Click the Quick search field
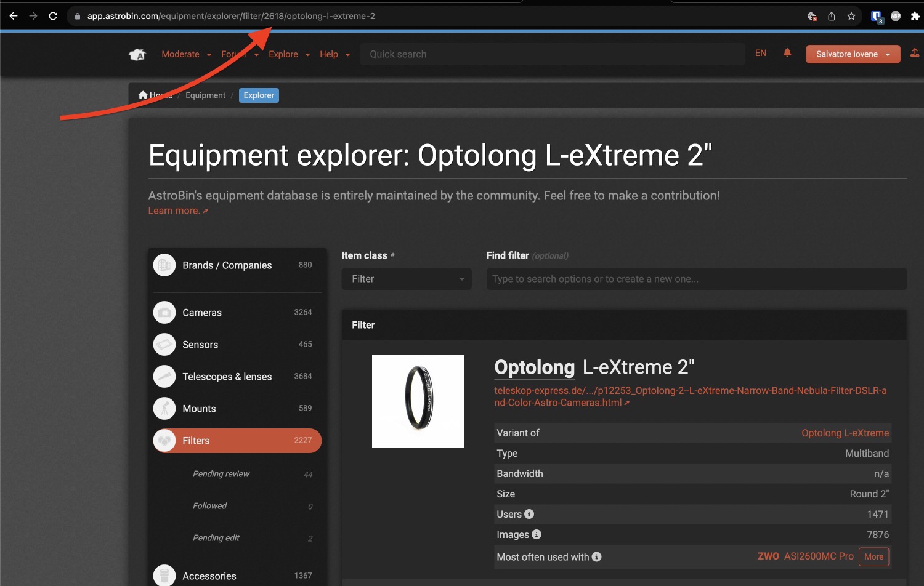Image resolution: width=924 pixels, height=586 pixels. 553,54
